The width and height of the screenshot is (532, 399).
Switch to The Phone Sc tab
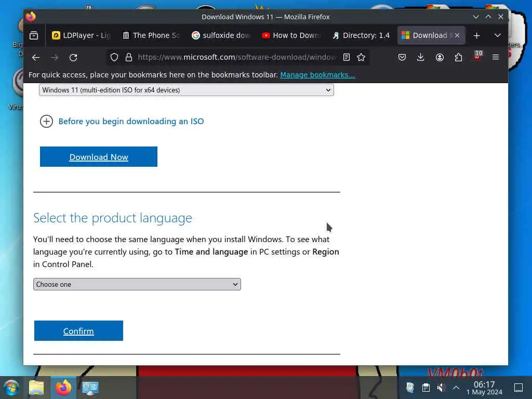click(x=151, y=35)
